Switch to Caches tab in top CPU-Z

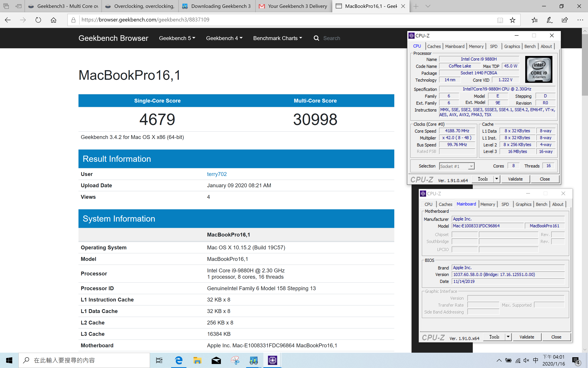click(x=434, y=46)
